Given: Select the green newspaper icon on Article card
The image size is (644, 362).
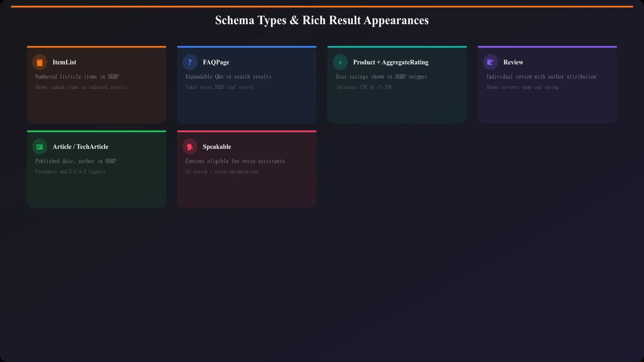Looking at the screenshot, I should coord(39,146).
